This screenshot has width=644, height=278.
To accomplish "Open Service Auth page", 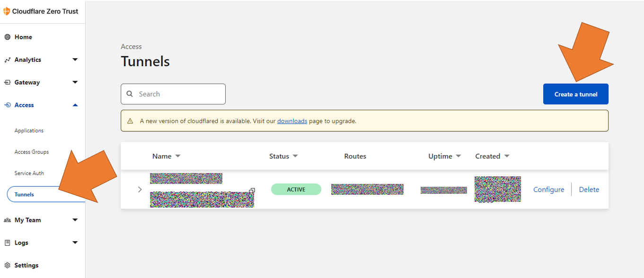I will coord(29,173).
